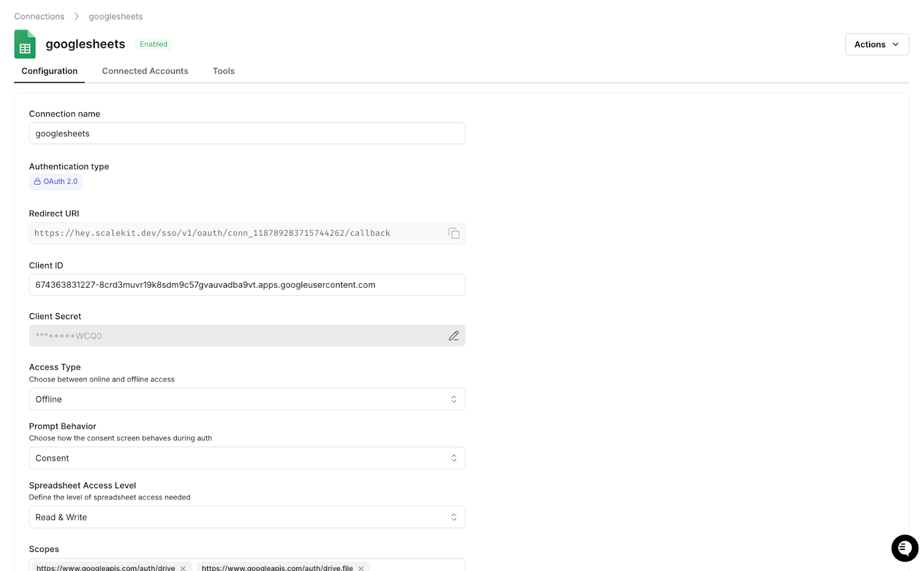Go back to Connections breadcrumb

pos(39,16)
